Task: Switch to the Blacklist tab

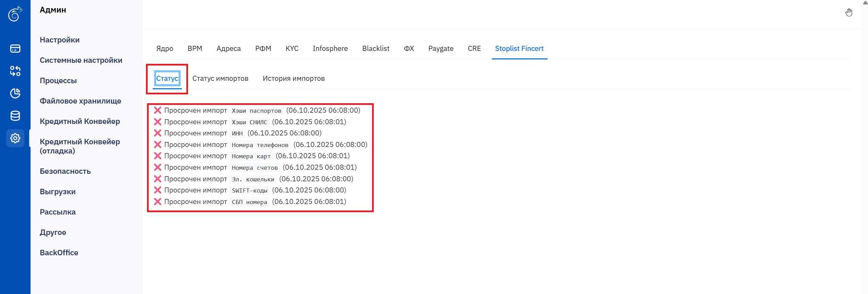Action: (x=375, y=49)
